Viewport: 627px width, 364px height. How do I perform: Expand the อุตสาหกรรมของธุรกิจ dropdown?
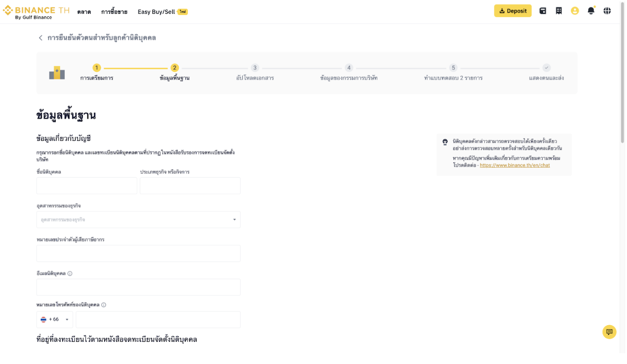click(x=138, y=220)
